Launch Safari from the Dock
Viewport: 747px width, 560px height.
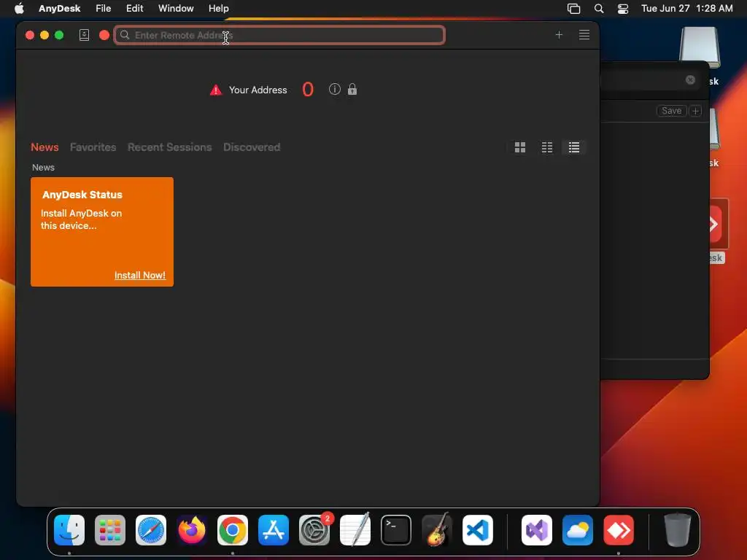pyautogui.click(x=151, y=530)
